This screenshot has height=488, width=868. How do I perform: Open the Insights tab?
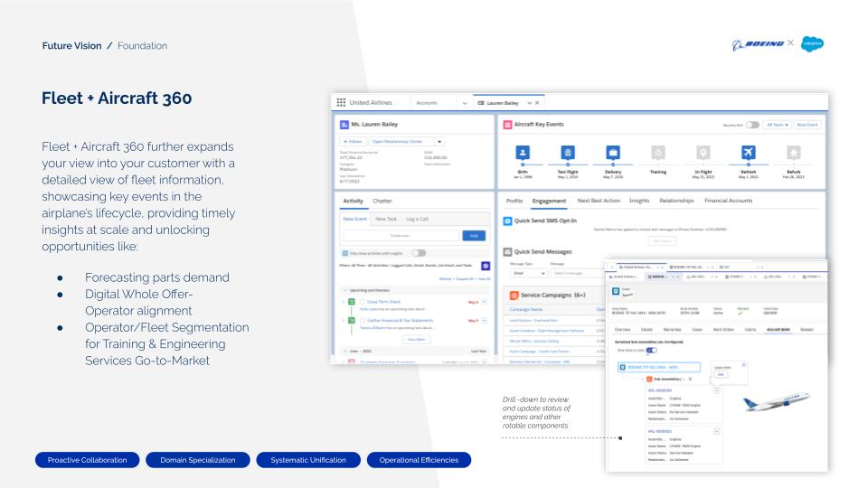coord(639,201)
